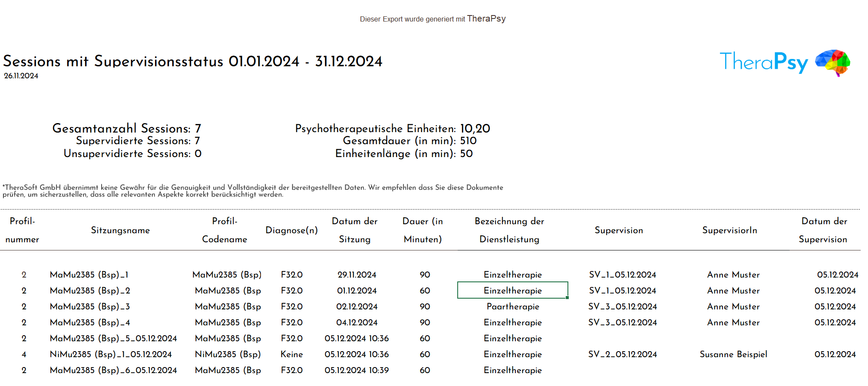Click the 'Datum der Supervision' column header
868x386 pixels.
click(823, 230)
